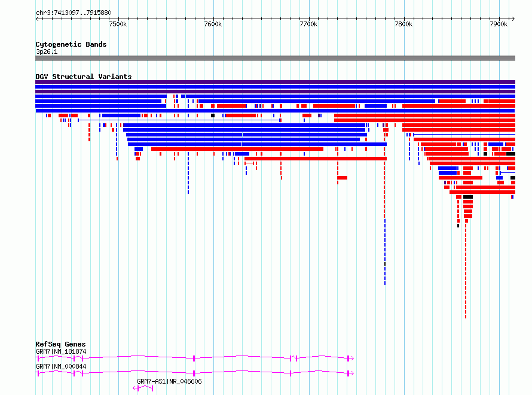Click the 7600k ruler tick label
532x395 pixels.
point(213,24)
